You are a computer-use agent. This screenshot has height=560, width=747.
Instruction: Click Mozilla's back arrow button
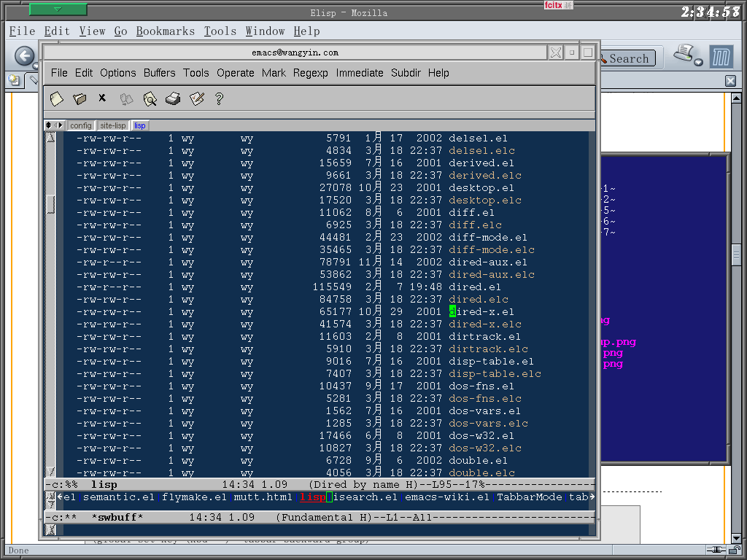click(24, 57)
